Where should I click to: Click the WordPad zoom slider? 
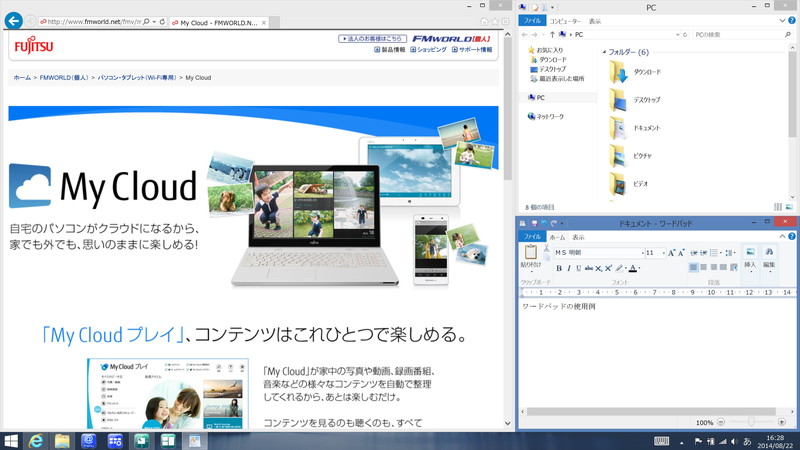(751, 423)
